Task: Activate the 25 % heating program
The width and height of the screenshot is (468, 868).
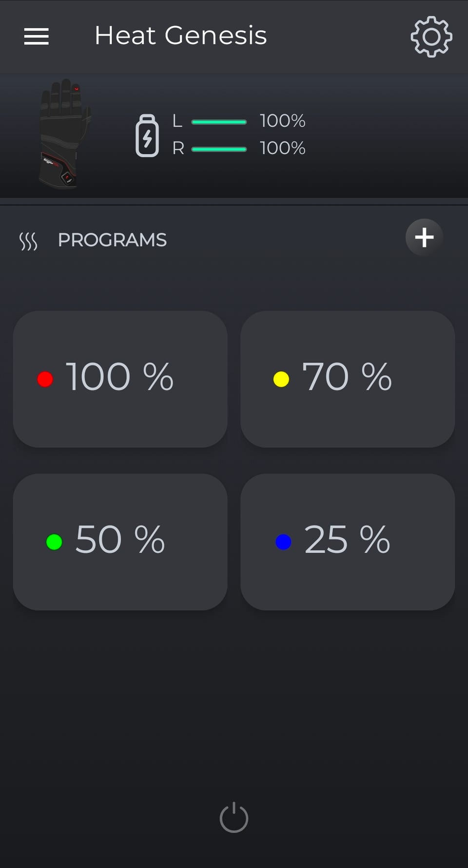Action: [348, 542]
